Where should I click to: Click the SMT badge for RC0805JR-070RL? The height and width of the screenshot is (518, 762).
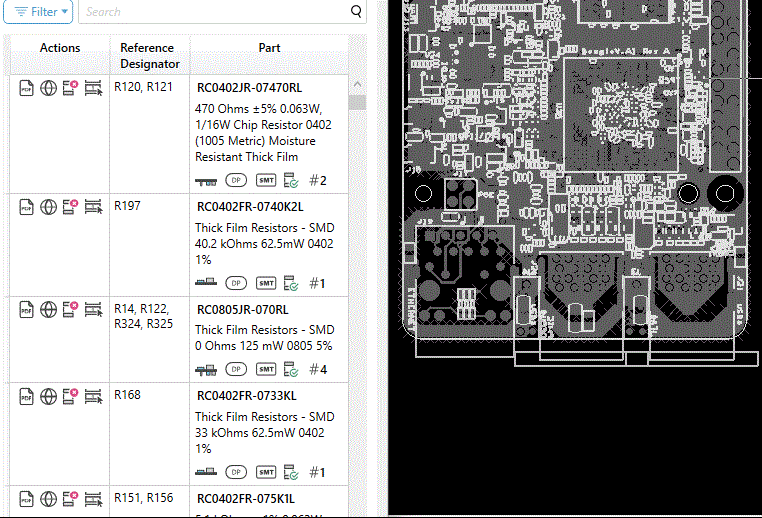266,369
